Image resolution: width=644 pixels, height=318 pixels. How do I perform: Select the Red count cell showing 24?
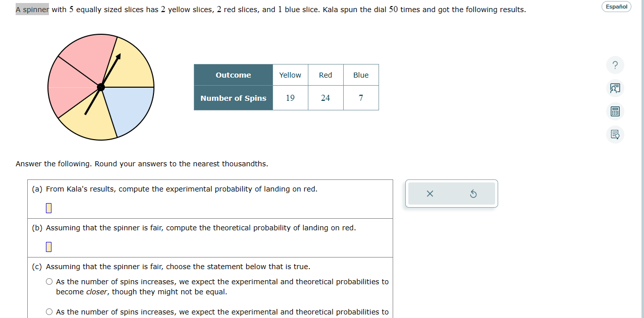pyautogui.click(x=326, y=98)
